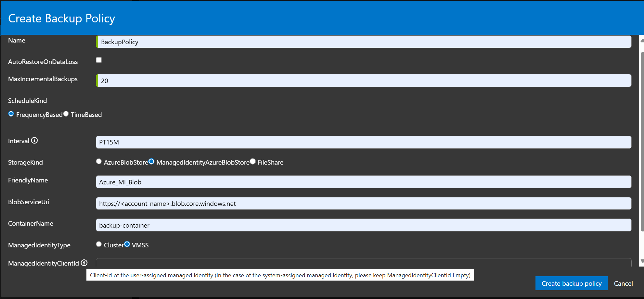Screen dimensions: 644x299
Task: Set ManagedIdentityType to Cluster
Action: (x=99, y=244)
